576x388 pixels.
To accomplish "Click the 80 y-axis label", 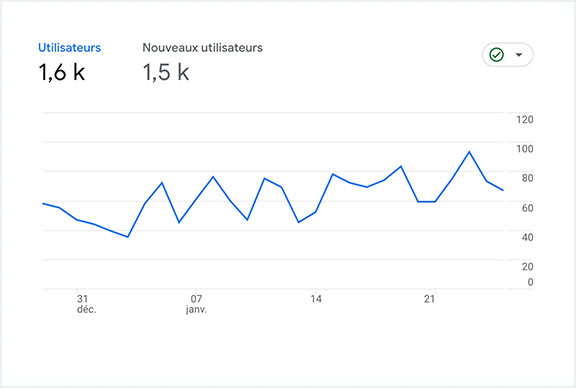I will coord(528,178).
